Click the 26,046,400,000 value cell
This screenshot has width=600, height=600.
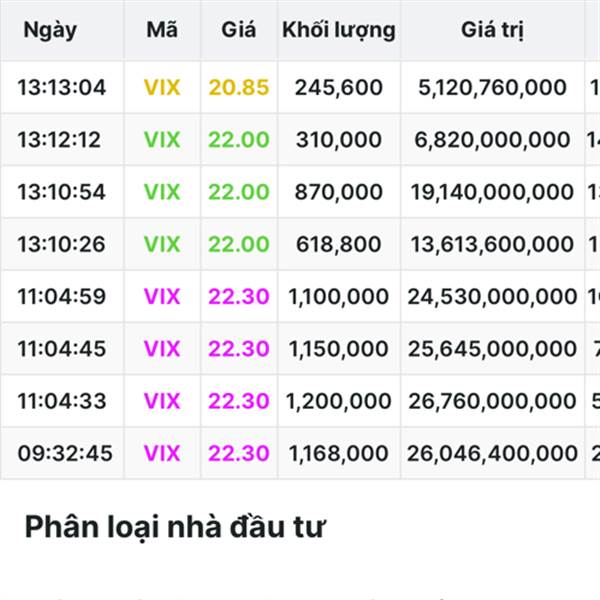coord(492,453)
